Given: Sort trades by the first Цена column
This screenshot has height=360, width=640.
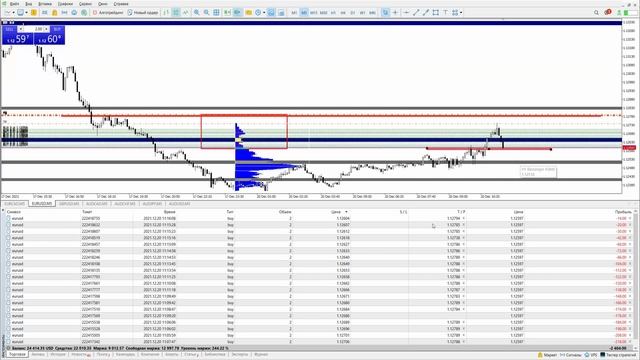Looking at the screenshot, I should coord(336,212).
